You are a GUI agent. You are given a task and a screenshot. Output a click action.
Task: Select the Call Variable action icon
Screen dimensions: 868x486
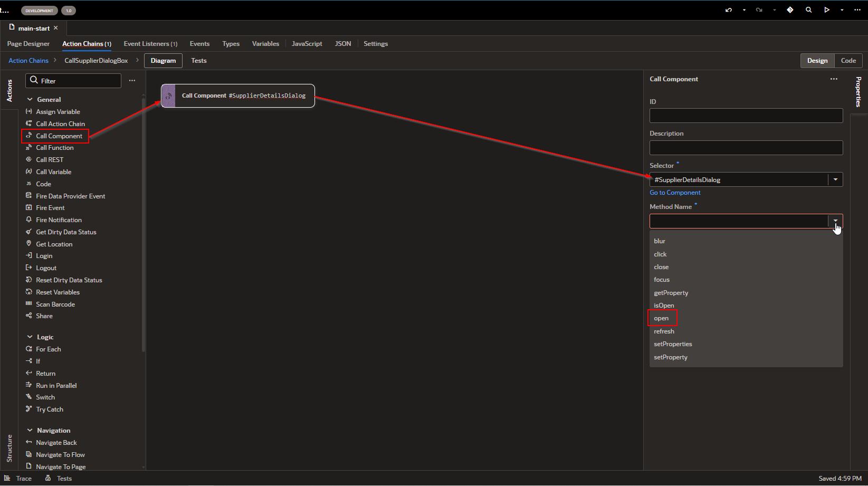pos(29,171)
